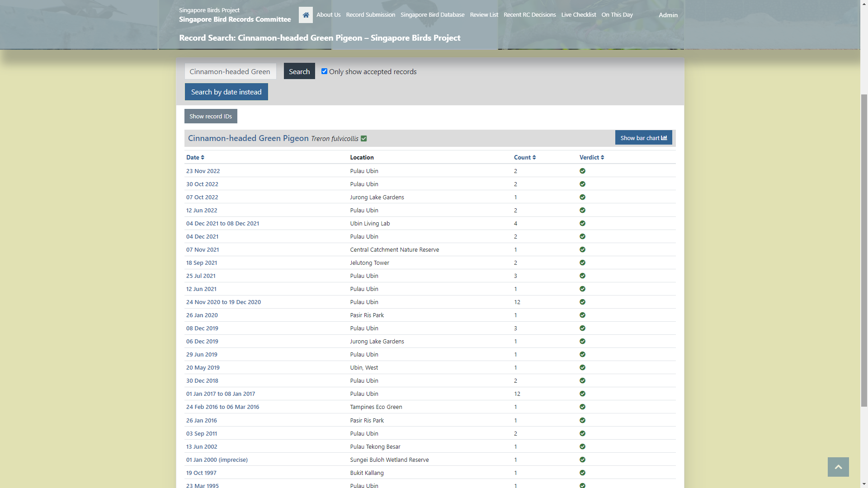Open the 24 Nov 2020 to 19 Dec 2020 record
Screen dimensions: 868x488
(x=223, y=302)
